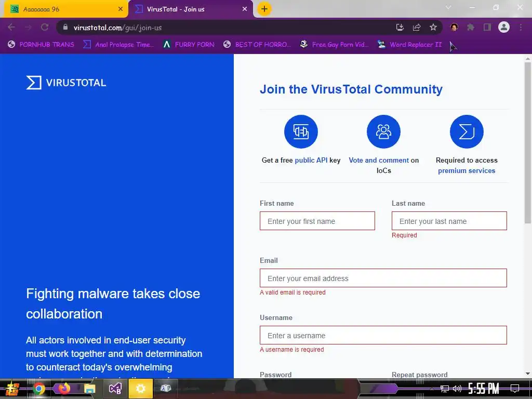Install app using the address bar download icon
Image resolution: width=532 pixels, height=399 pixels.
point(400,27)
